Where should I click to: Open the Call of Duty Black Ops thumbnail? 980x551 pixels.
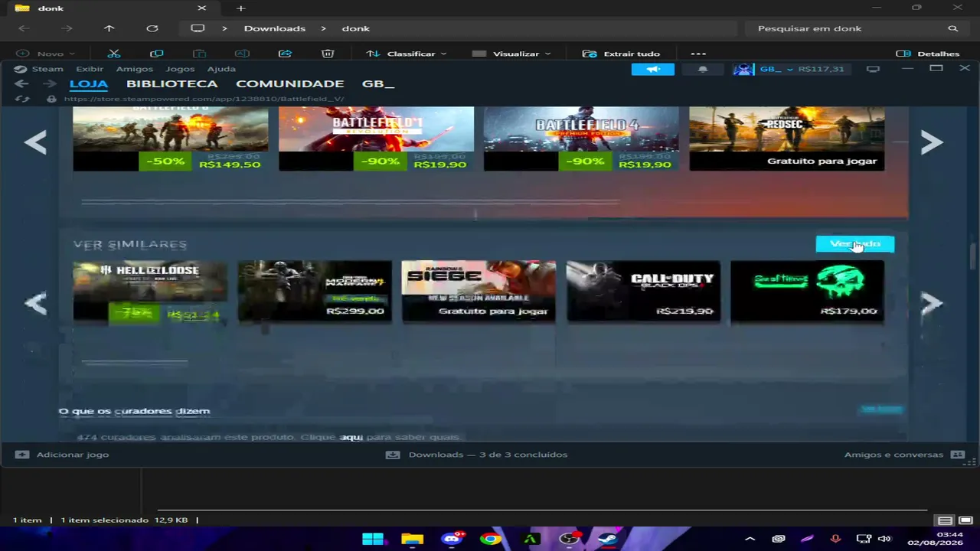tap(643, 292)
